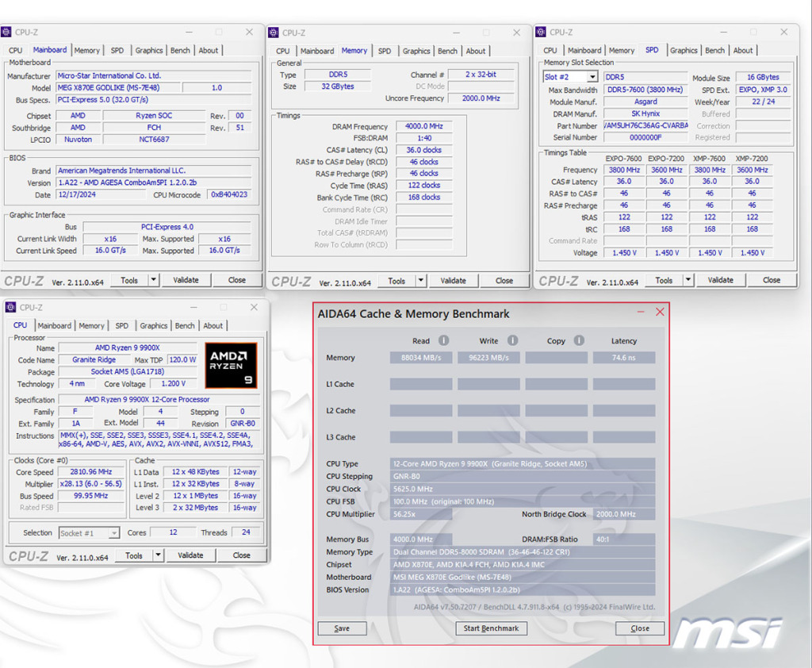Click the XMP-7200 timings column header
Image resolution: width=812 pixels, height=668 pixels.
pos(752,158)
